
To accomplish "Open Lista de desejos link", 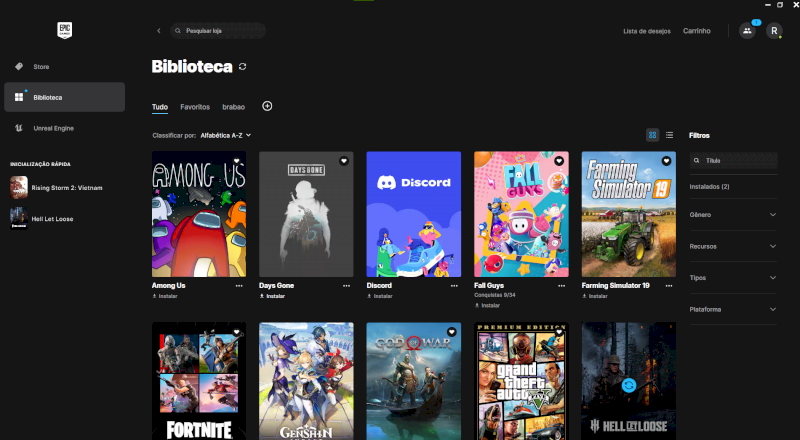I will click(x=646, y=31).
